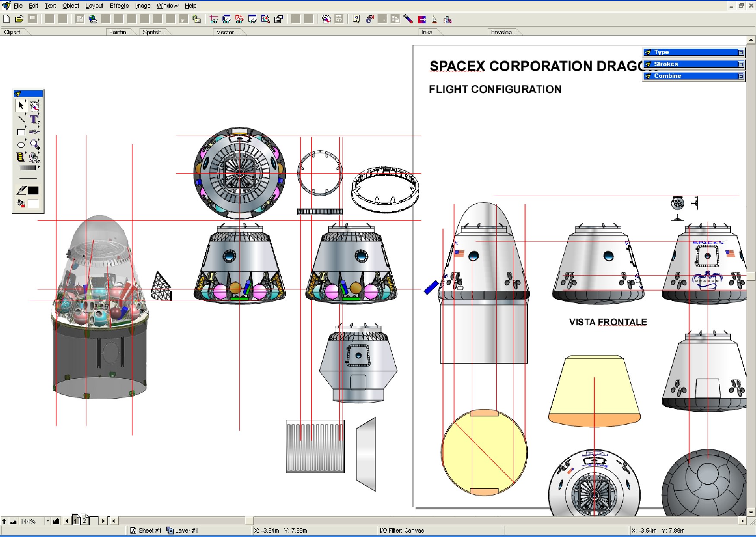Select the magnifier zoom tool
The height and width of the screenshot is (537, 756).
click(x=34, y=145)
